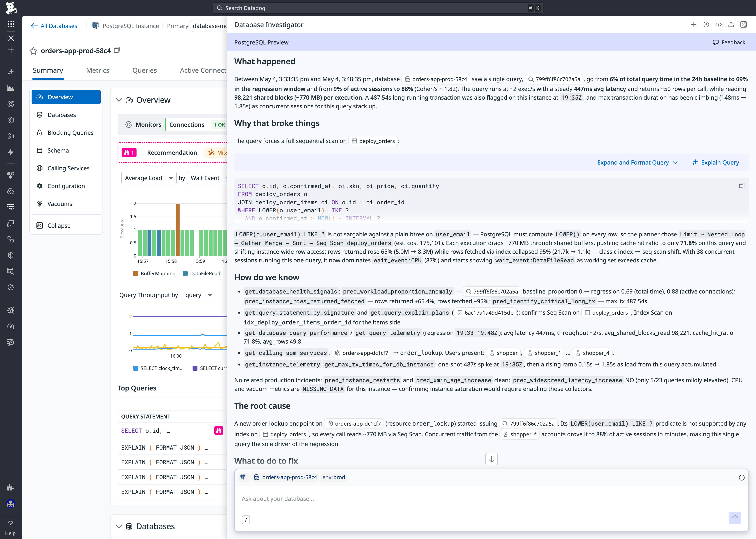Star the orders-app-prod-58c4 instance

33,51
